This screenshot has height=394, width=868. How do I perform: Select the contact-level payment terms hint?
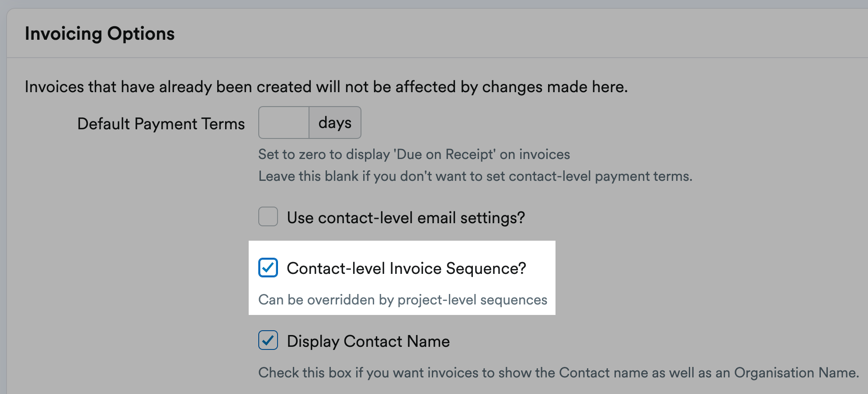click(x=476, y=176)
